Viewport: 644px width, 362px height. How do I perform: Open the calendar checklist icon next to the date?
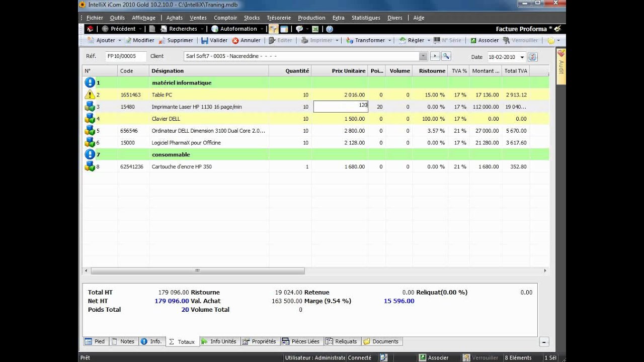point(533,57)
